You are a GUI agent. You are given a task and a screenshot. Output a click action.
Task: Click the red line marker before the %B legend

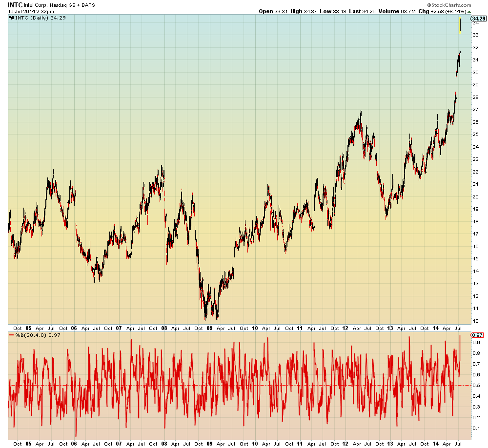(12, 335)
